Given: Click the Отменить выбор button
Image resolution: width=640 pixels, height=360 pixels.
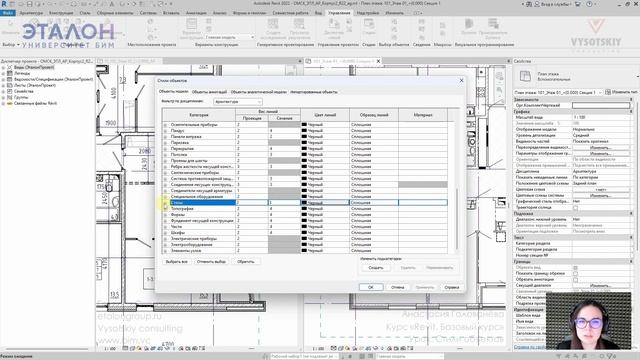Looking at the screenshot, I should [211, 262].
